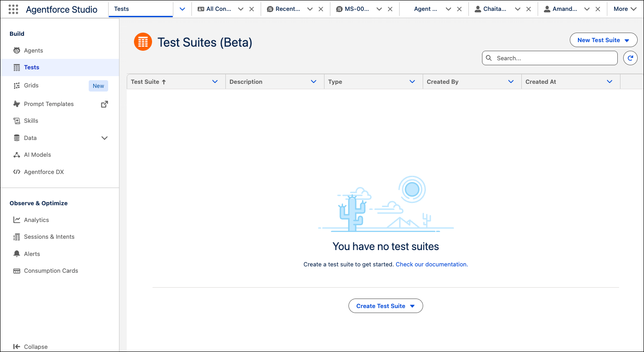Click the Alerts bell icon

[x=17, y=254]
